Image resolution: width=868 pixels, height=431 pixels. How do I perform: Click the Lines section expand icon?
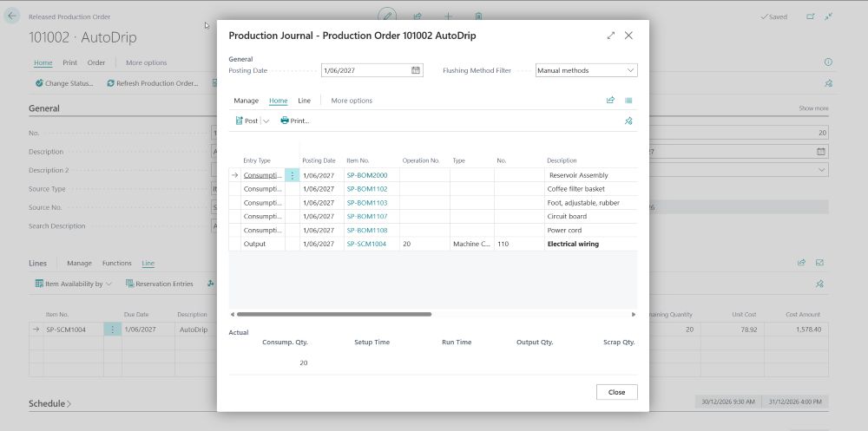click(820, 263)
